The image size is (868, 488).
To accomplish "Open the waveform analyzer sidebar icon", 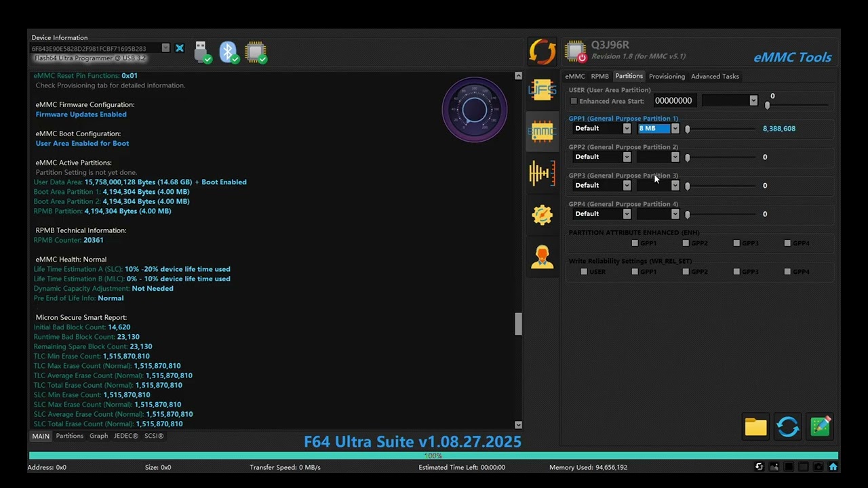I will click(x=542, y=173).
